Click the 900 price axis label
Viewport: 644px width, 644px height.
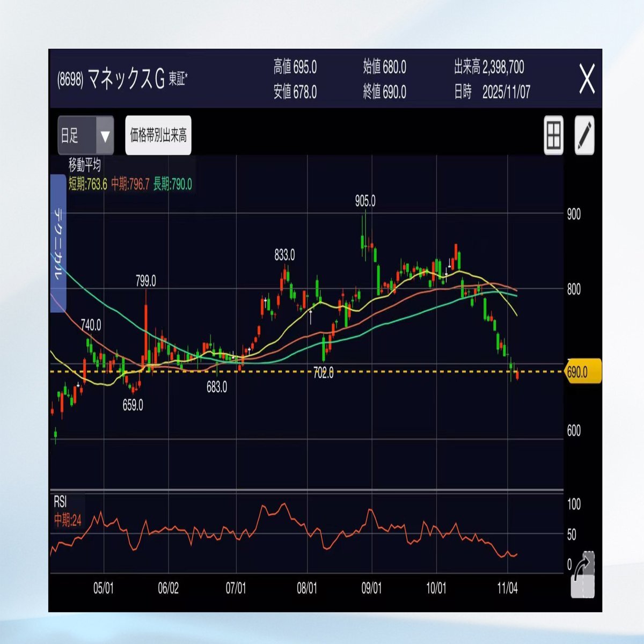coord(574,215)
